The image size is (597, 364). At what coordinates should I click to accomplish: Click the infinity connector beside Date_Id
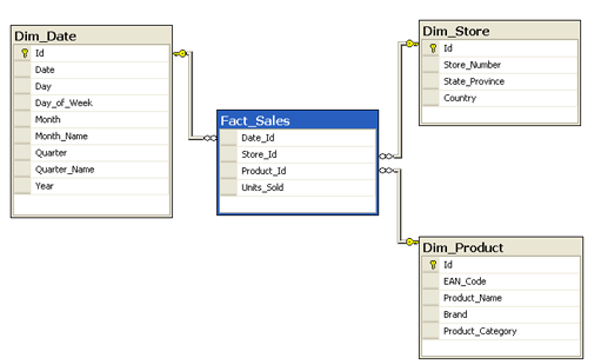[210, 138]
